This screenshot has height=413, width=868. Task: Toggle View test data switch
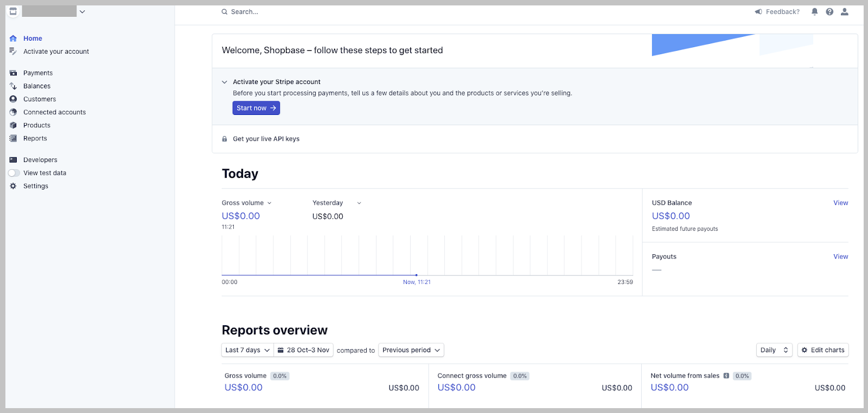click(14, 173)
